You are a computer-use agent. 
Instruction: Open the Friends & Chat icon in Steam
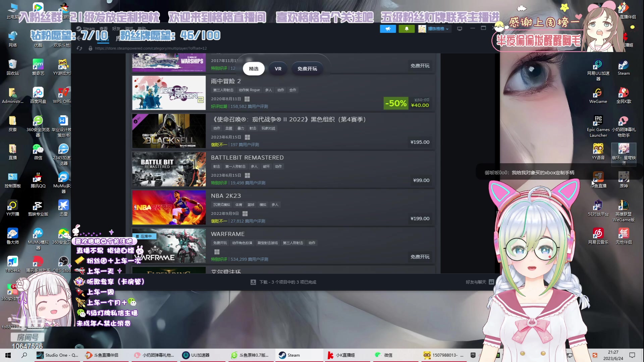491,282
